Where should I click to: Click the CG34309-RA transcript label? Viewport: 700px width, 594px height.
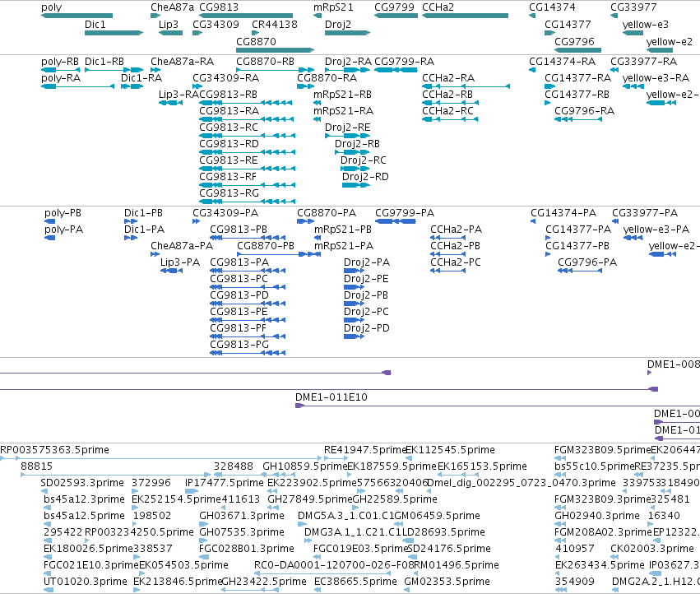(x=225, y=78)
